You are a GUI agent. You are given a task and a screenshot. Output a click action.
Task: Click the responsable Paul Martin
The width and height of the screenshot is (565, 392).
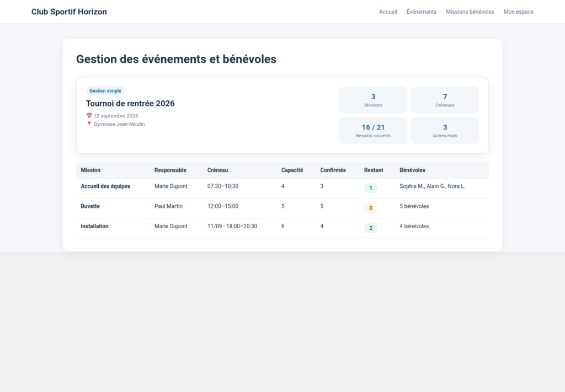(168, 206)
